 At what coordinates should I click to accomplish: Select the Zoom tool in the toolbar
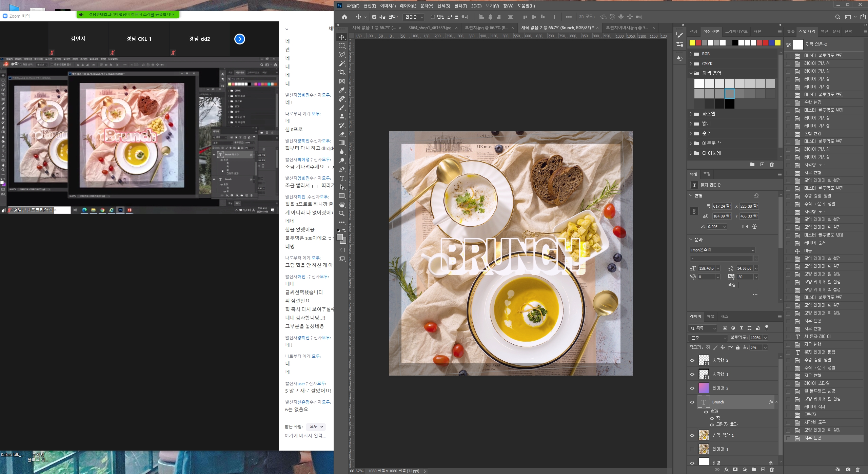342,213
